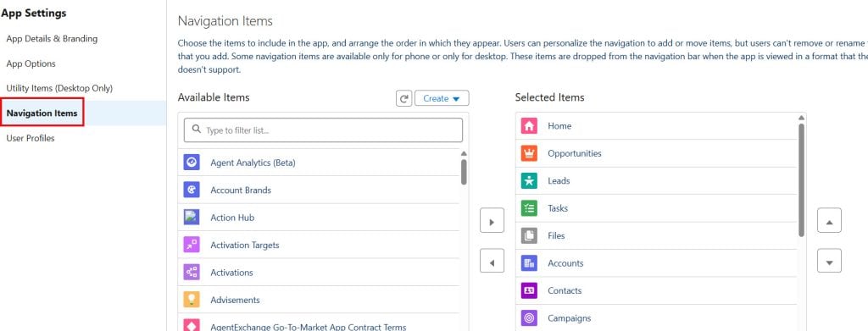Open Utility Items (Desktop Only) settings
Screen dimensions: 868x331
(x=59, y=88)
